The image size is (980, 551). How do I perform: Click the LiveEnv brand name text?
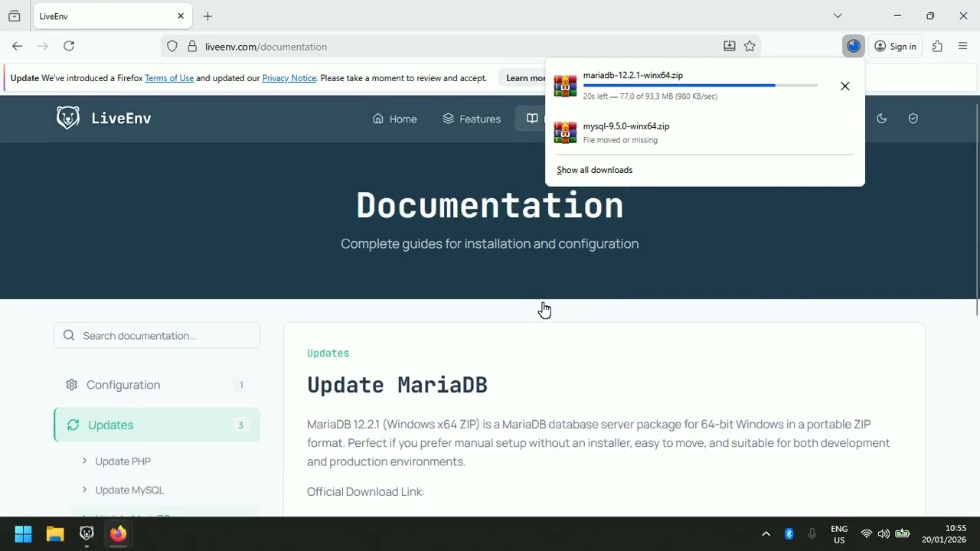(121, 119)
